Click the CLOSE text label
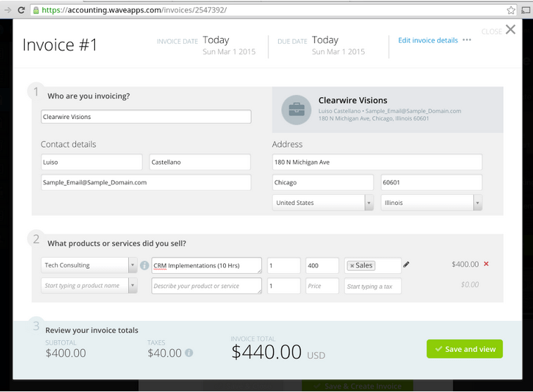This screenshot has height=392, width=533. 491,32
